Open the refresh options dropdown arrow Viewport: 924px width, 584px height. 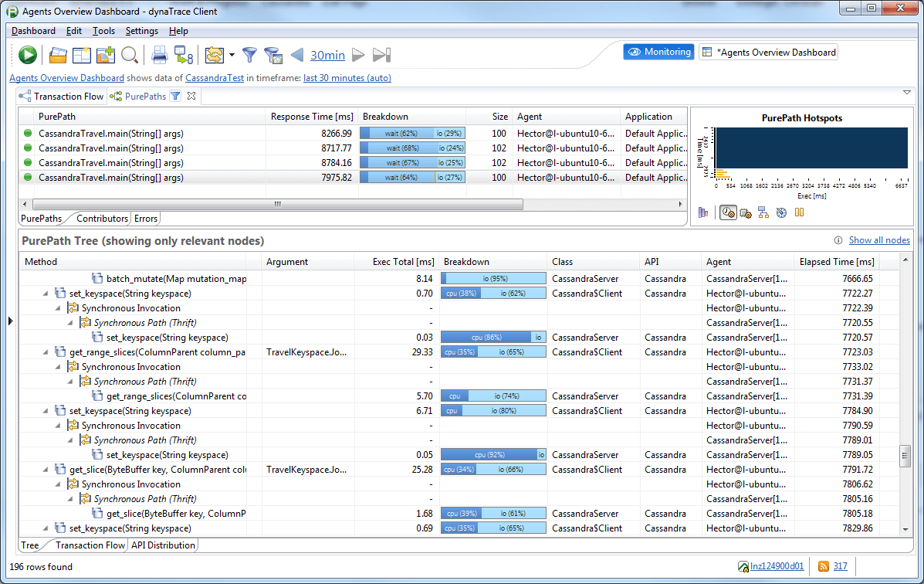coord(232,55)
